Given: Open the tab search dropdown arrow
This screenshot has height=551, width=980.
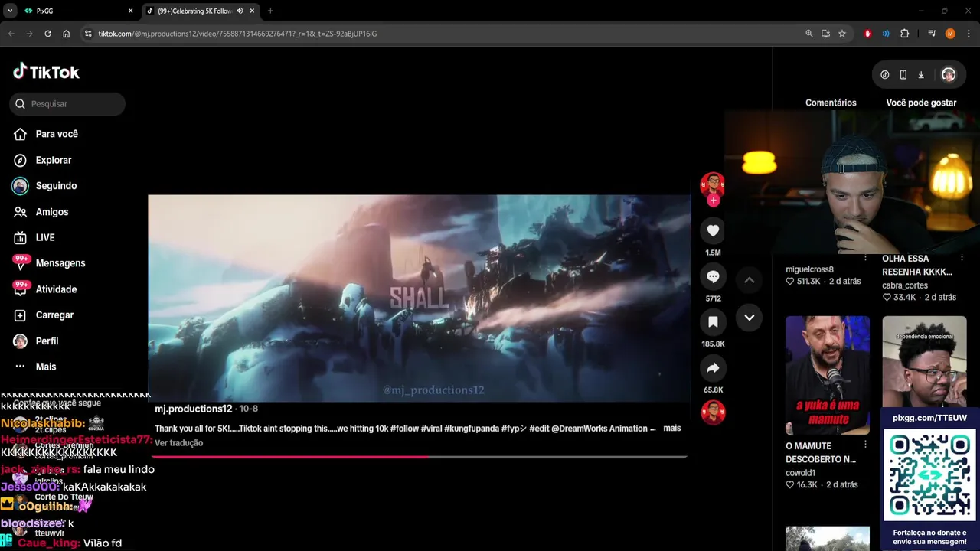Looking at the screenshot, I should (x=10, y=11).
